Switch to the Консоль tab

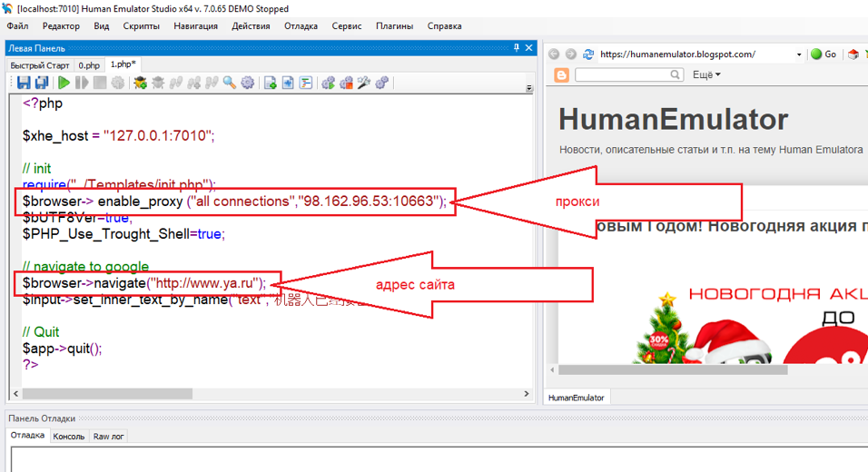69,437
